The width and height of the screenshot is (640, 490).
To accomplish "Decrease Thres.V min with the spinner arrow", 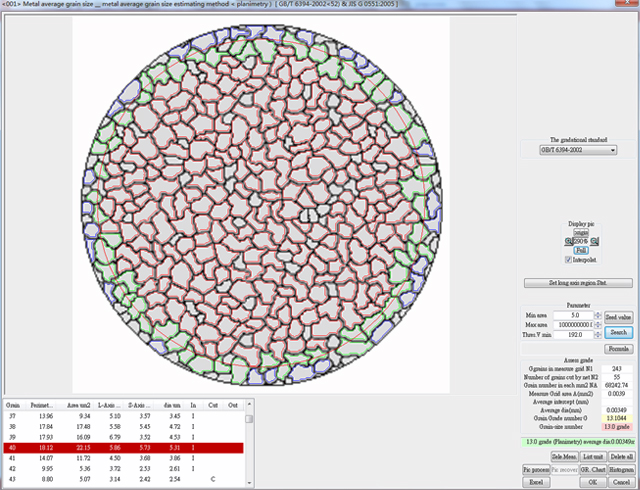I will 598,337.
